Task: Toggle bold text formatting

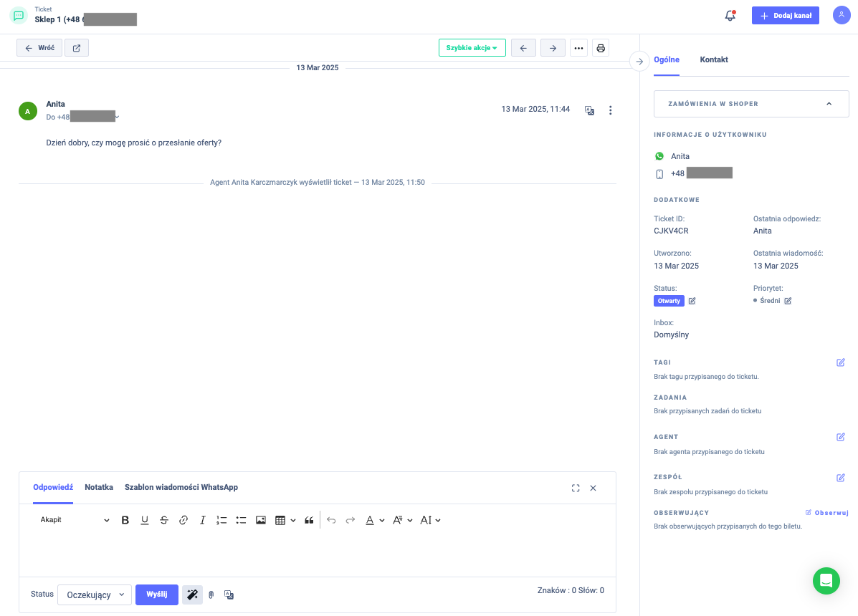Action: (125, 520)
